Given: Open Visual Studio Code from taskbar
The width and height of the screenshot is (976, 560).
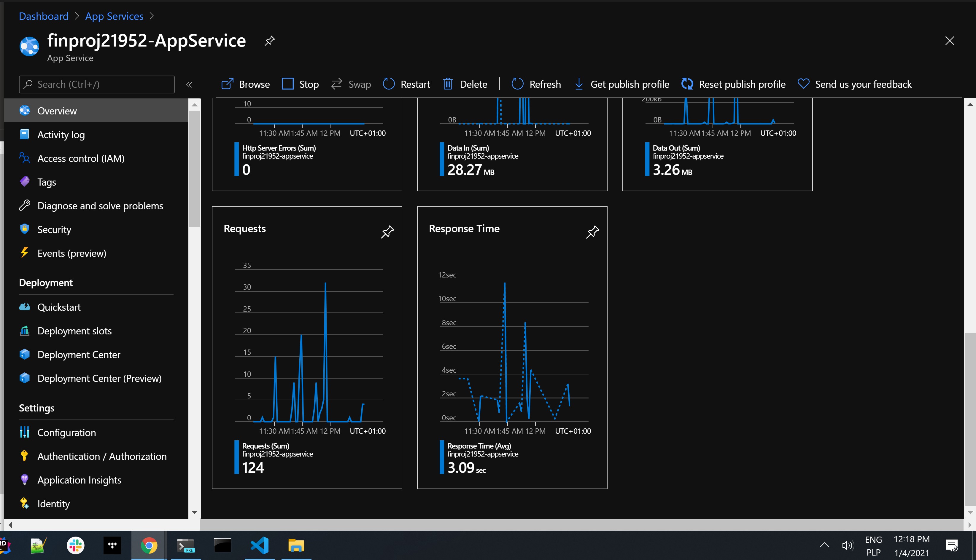Looking at the screenshot, I should click(259, 545).
